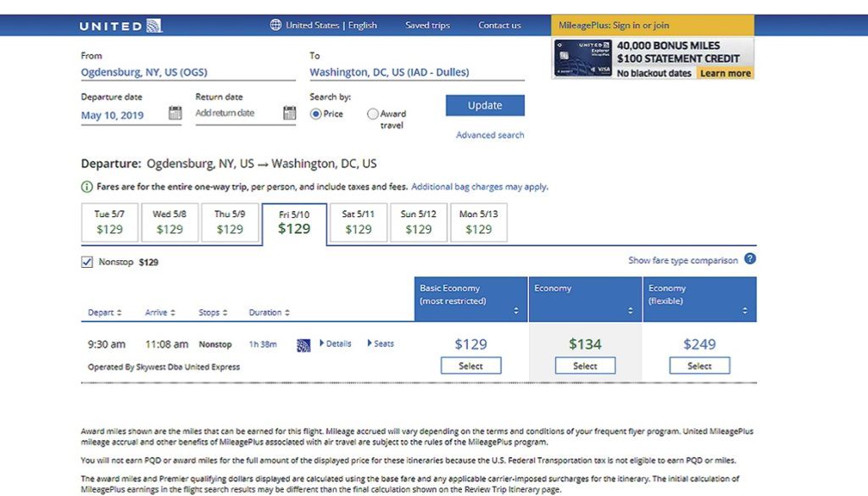
Task: Click the blue Update button
Action: pyautogui.click(x=485, y=105)
